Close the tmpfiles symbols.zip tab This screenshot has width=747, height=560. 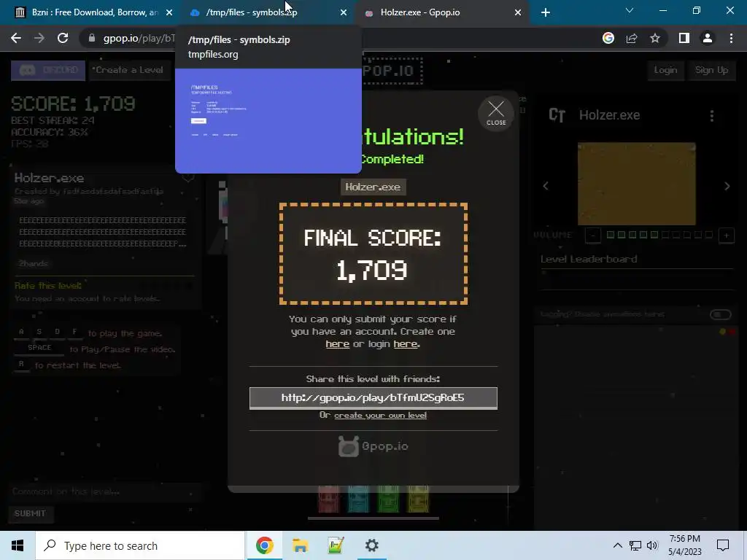coord(344,12)
